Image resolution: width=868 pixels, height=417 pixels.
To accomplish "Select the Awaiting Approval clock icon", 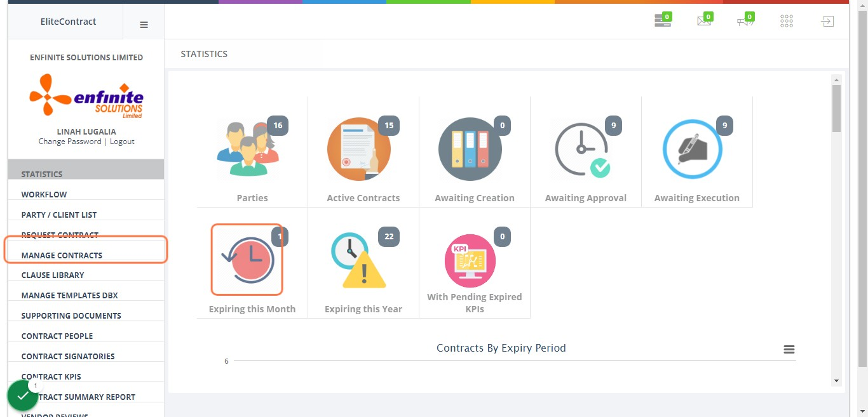I will click(x=582, y=149).
